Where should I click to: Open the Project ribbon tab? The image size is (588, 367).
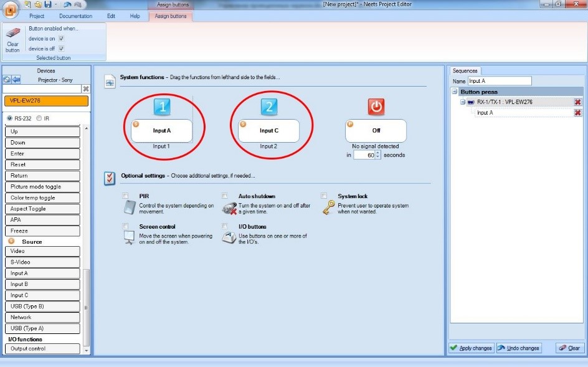[x=37, y=16]
